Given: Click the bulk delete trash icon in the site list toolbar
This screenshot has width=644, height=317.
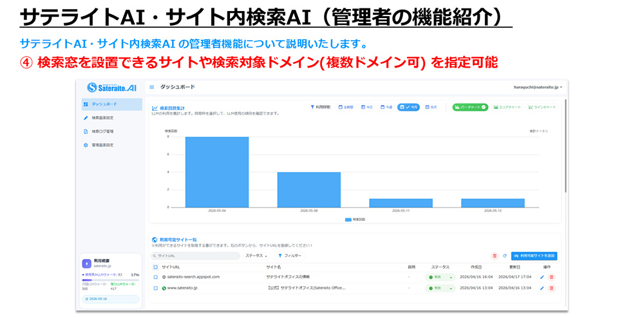Looking at the screenshot, I should [x=495, y=256].
